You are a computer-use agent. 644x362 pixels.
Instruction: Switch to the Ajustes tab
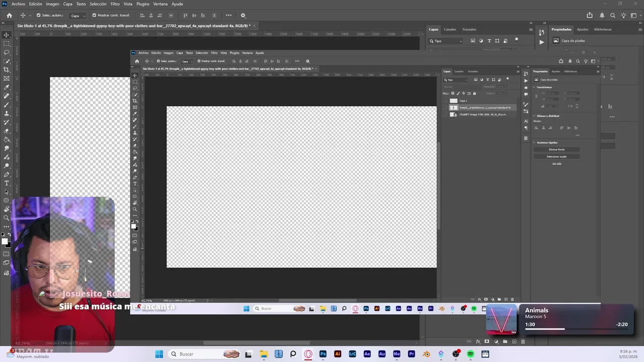pos(583,29)
